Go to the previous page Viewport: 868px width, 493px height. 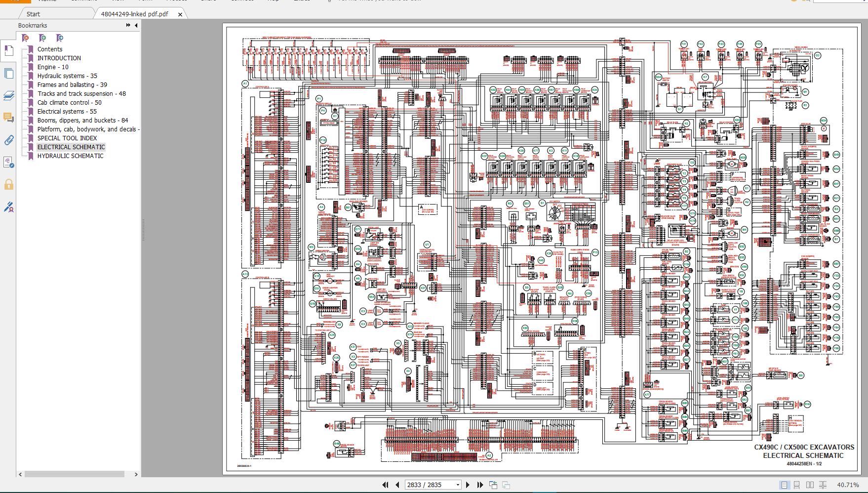(397, 485)
